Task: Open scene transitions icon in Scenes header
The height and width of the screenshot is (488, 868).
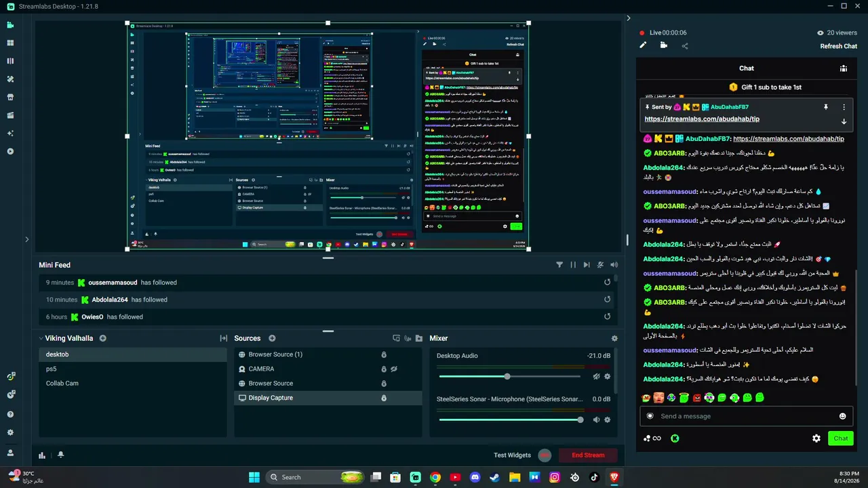Action: (223, 338)
